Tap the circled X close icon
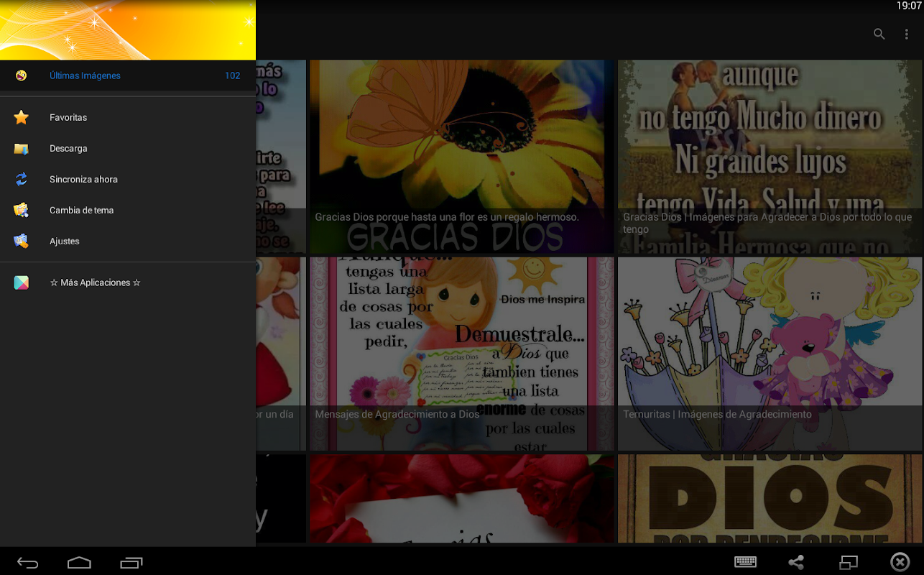924x575 pixels. tap(900, 562)
